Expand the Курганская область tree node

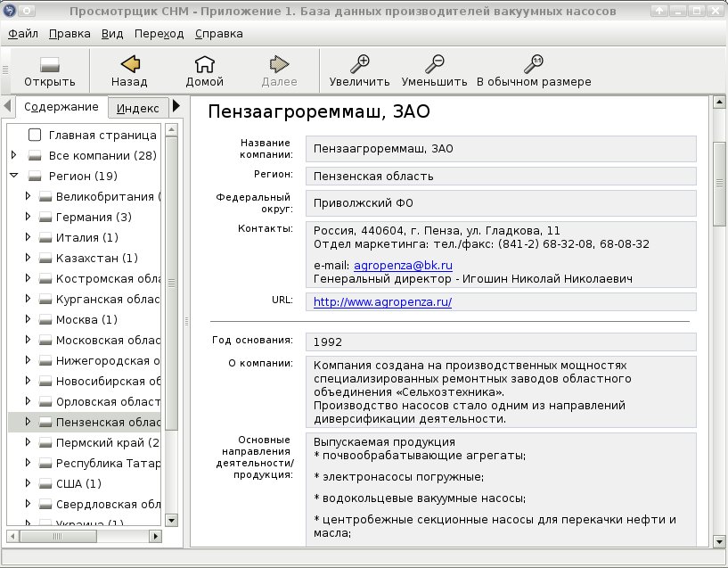pyautogui.click(x=28, y=298)
